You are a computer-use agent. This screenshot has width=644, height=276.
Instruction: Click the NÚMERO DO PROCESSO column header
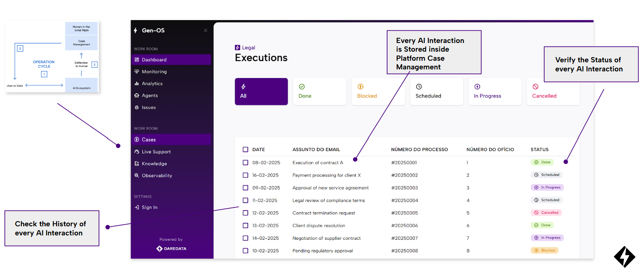point(419,149)
